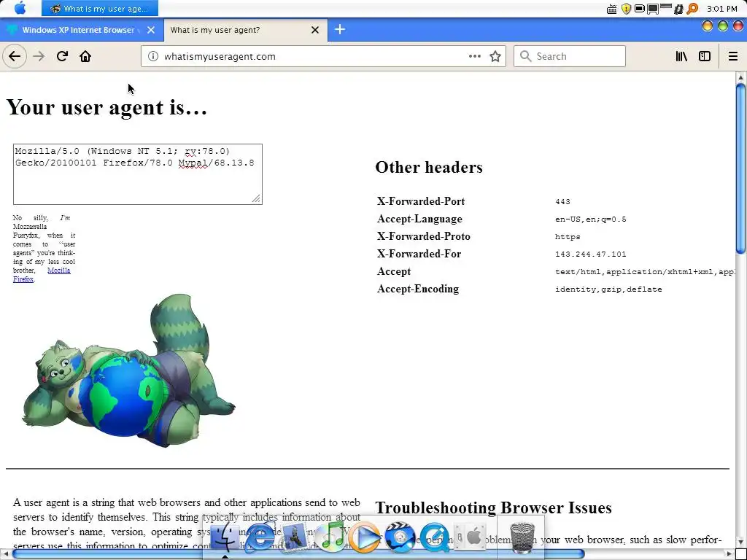Image resolution: width=747 pixels, height=560 pixels.
Task: Click the window's orange minimize button
Action: pyautogui.click(x=708, y=26)
